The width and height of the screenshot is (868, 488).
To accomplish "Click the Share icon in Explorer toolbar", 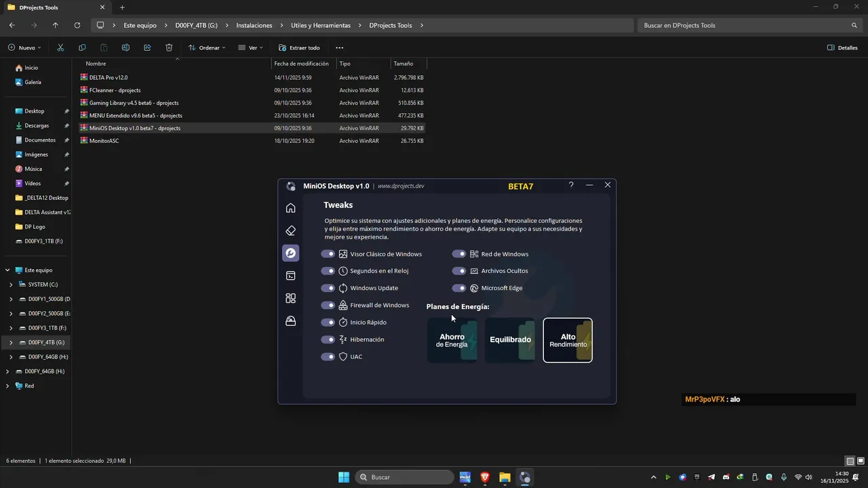I will coord(147,47).
